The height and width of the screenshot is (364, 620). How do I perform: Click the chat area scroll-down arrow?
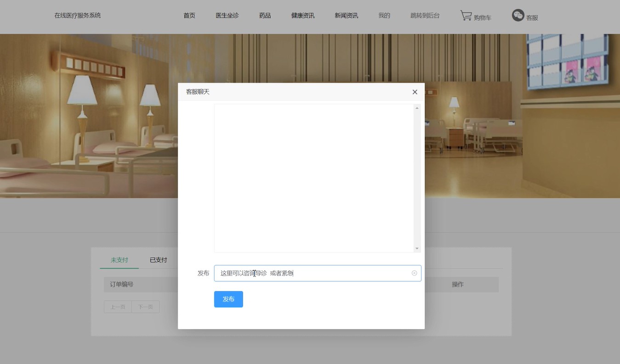(x=417, y=248)
